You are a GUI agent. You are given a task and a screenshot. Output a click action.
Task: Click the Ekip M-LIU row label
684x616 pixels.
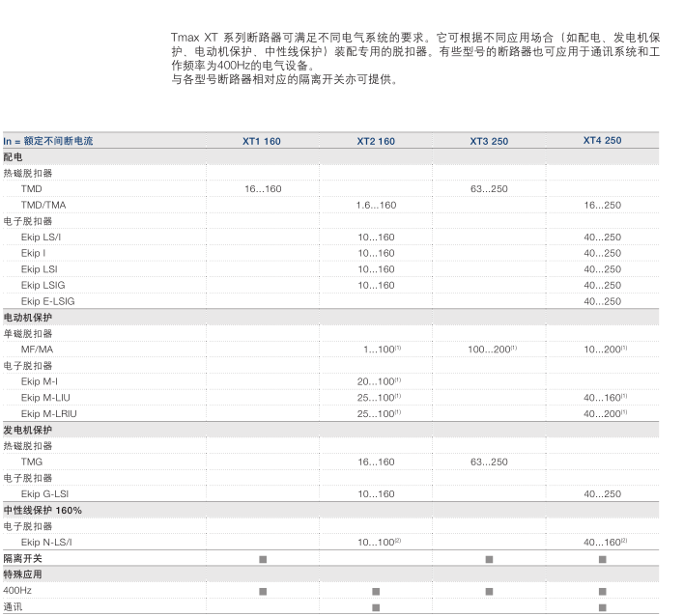(45, 398)
